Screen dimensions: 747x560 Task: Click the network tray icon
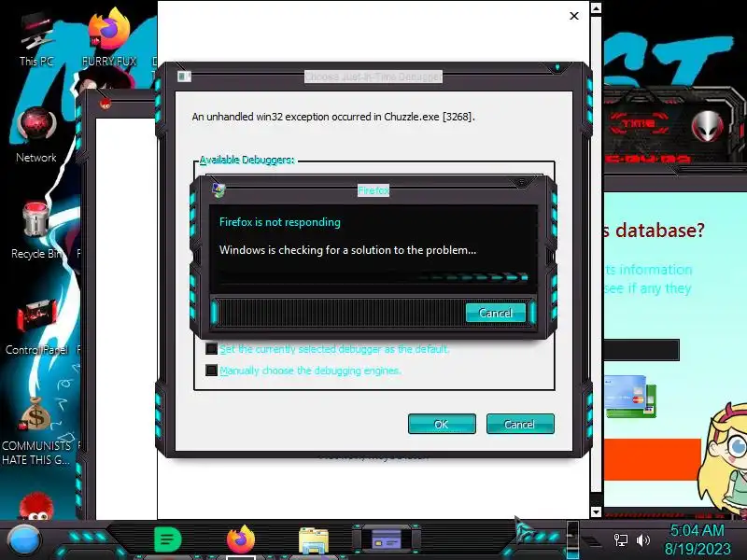620,540
